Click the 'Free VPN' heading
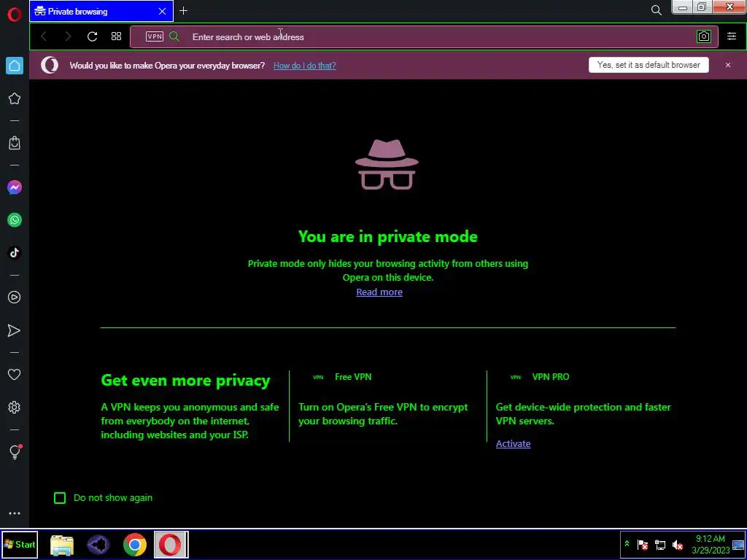 pos(353,377)
